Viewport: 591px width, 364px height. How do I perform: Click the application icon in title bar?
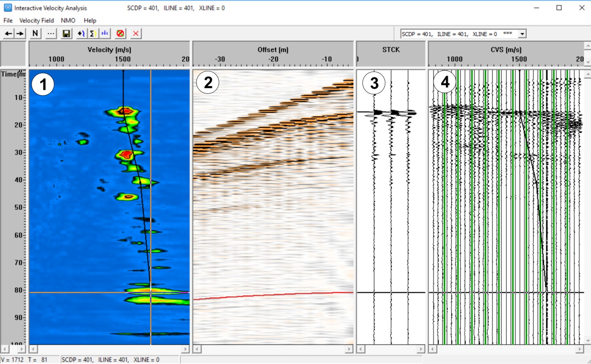coord(8,8)
